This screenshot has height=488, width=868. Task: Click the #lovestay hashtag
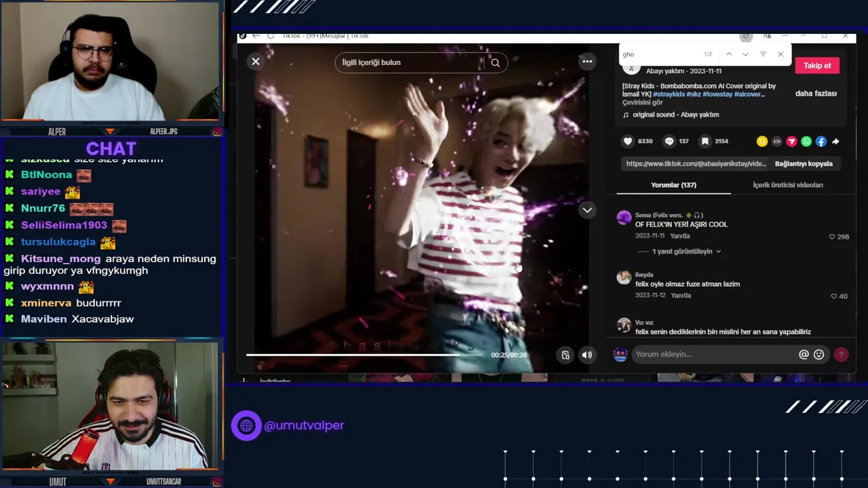click(x=717, y=94)
